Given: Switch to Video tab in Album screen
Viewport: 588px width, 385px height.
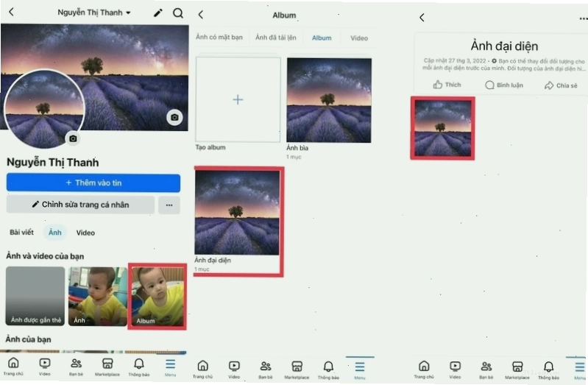Looking at the screenshot, I should click(359, 38).
